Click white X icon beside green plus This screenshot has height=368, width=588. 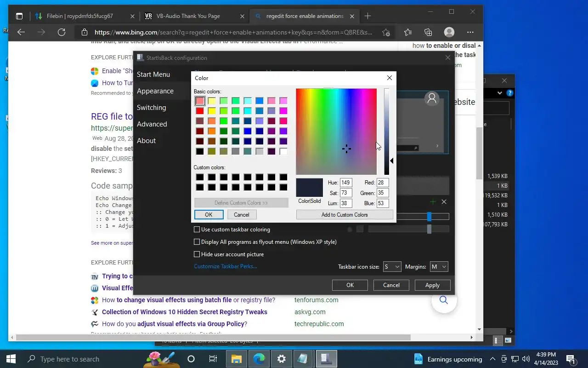pos(444,202)
